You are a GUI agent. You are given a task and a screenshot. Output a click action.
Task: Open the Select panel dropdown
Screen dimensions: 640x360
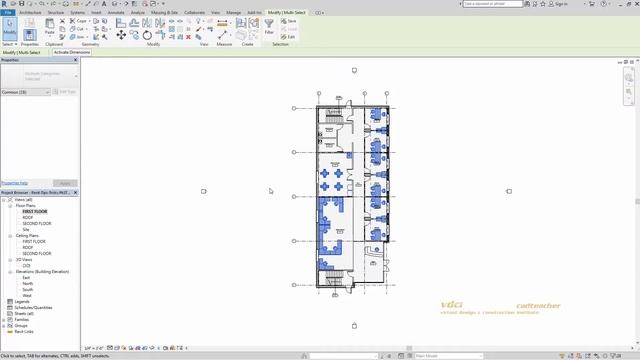(10, 44)
